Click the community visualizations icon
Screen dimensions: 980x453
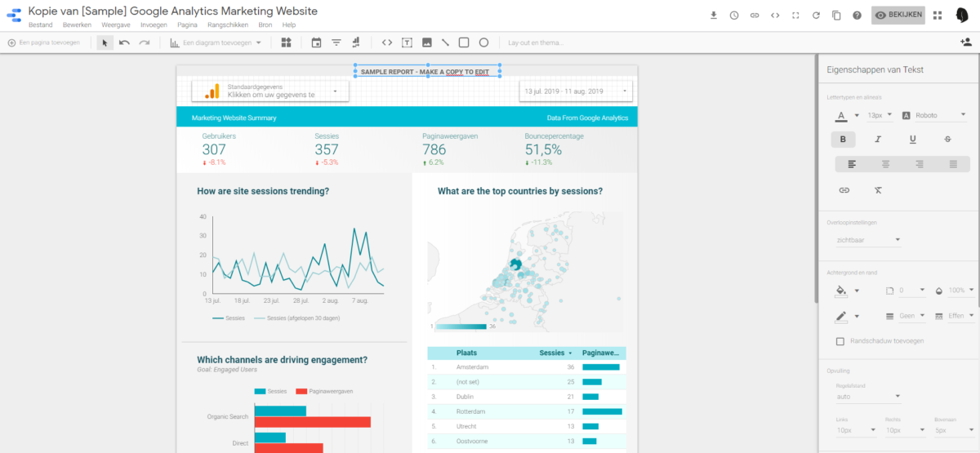pyautogui.click(x=287, y=42)
